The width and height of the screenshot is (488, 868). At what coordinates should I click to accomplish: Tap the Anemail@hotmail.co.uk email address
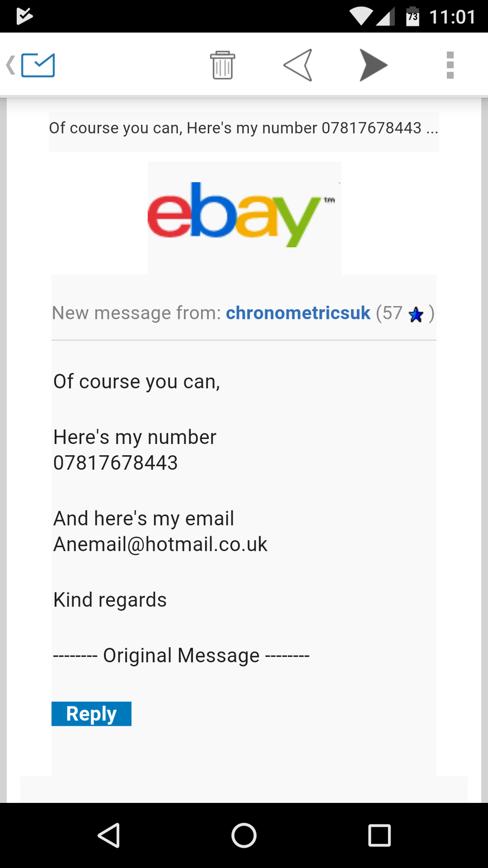160,545
